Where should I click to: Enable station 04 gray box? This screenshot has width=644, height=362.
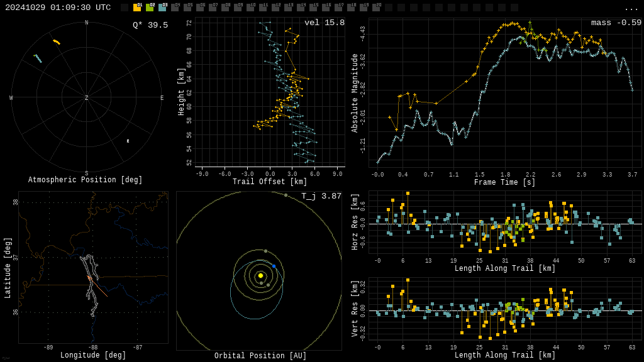pyautogui.click(x=175, y=8)
